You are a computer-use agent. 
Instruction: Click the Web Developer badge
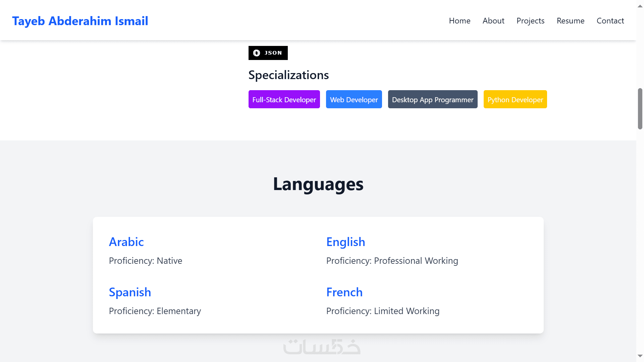(x=354, y=100)
